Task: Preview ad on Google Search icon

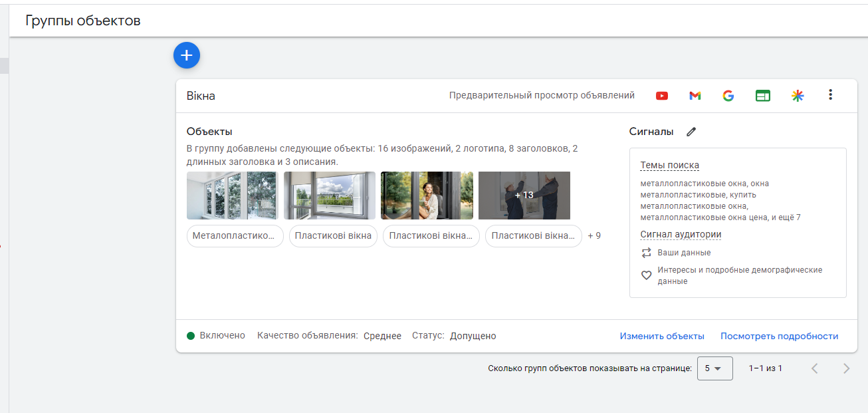Action: point(728,96)
